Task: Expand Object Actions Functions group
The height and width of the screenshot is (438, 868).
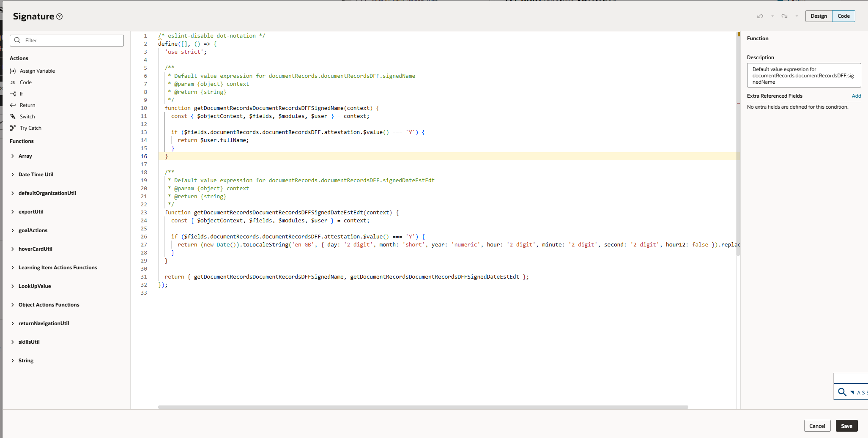Action: [x=13, y=305]
